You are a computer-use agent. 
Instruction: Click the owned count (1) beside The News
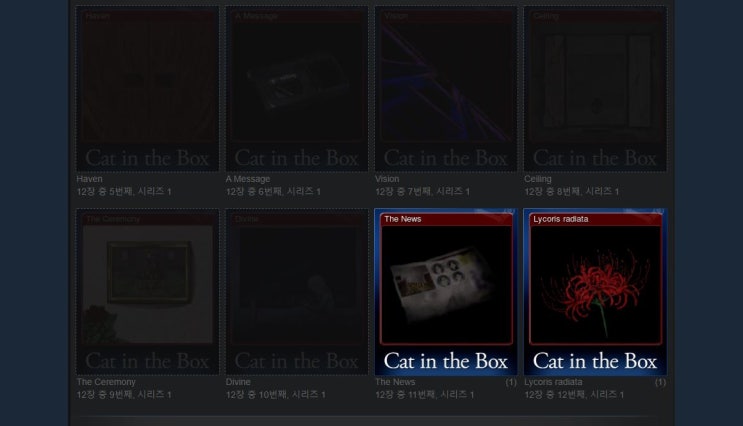coord(511,382)
